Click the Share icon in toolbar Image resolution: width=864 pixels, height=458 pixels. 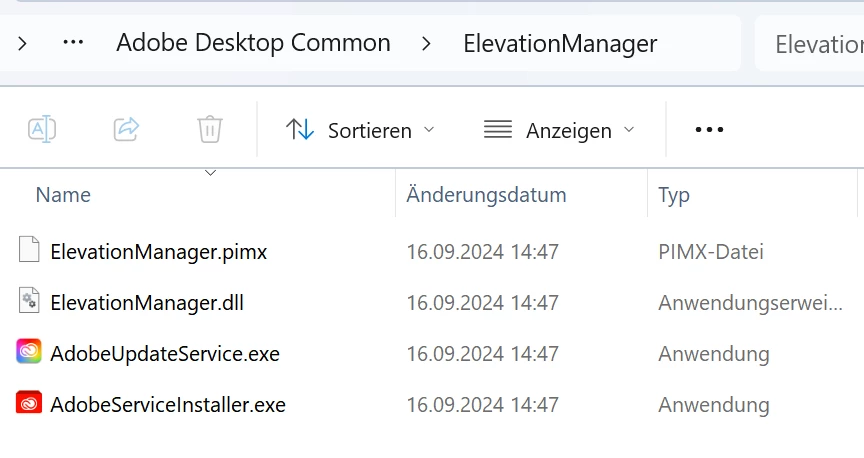[126, 129]
